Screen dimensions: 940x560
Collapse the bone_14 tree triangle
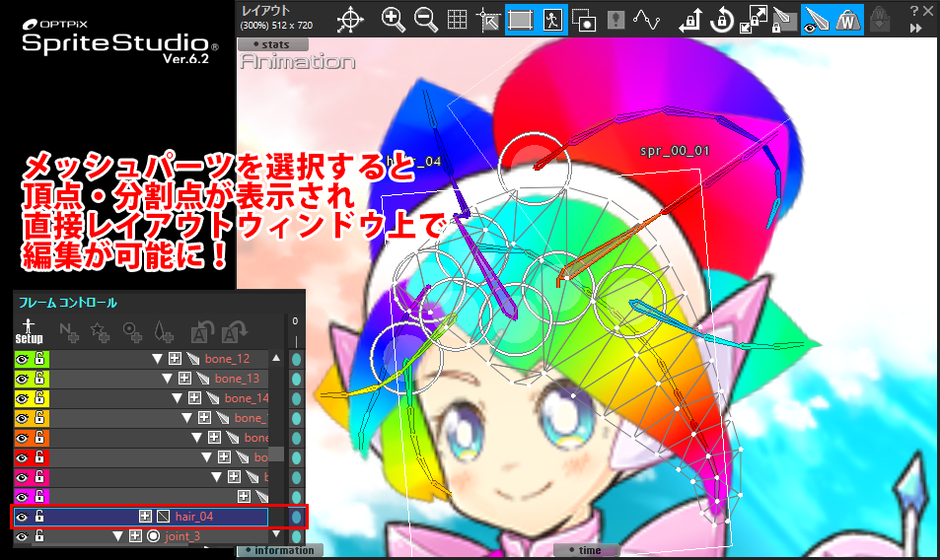click(x=177, y=398)
